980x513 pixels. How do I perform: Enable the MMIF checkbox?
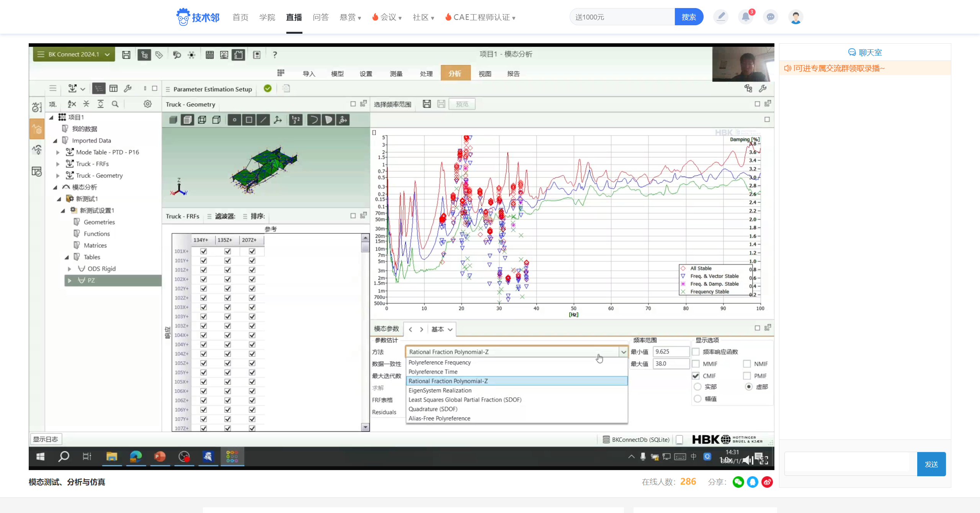click(696, 364)
